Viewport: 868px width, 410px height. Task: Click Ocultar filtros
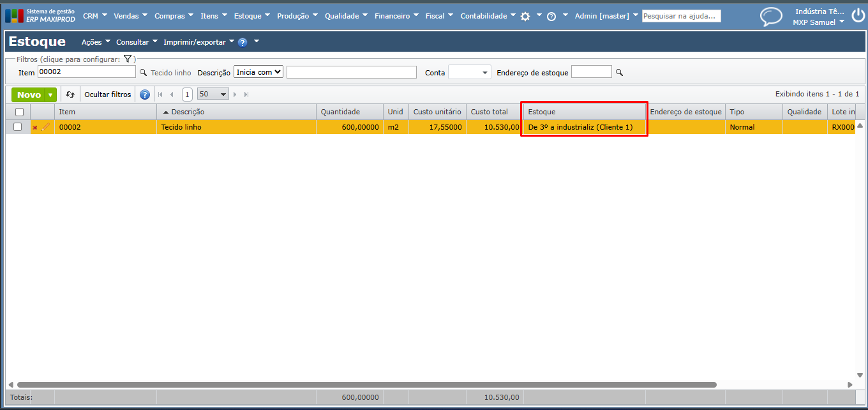108,95
